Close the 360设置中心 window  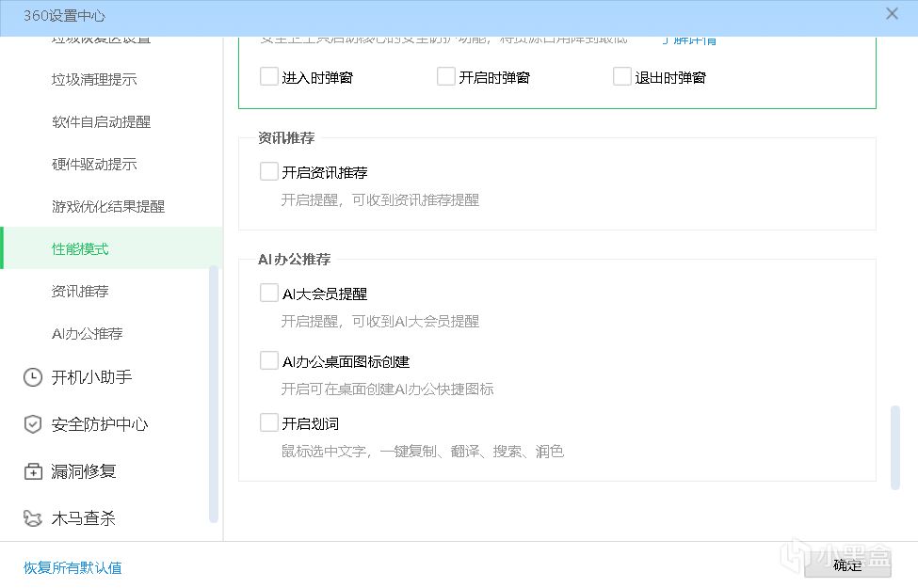[x=892, y=13]
